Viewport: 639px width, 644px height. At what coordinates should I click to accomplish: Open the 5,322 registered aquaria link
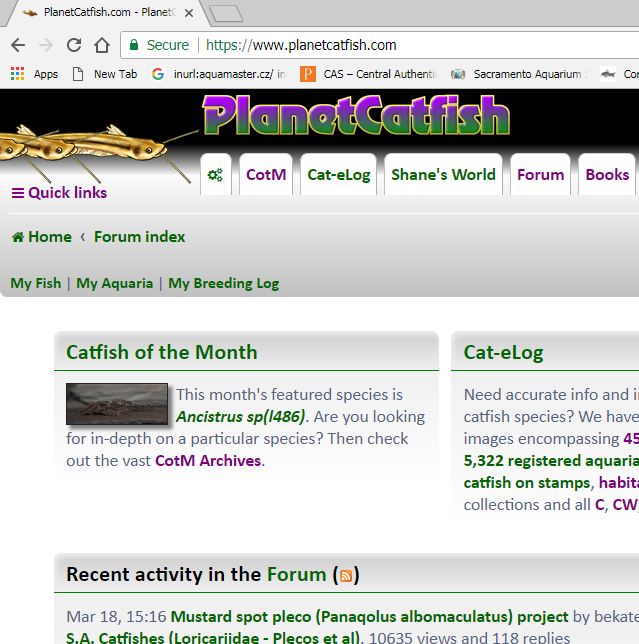[551, 461]
